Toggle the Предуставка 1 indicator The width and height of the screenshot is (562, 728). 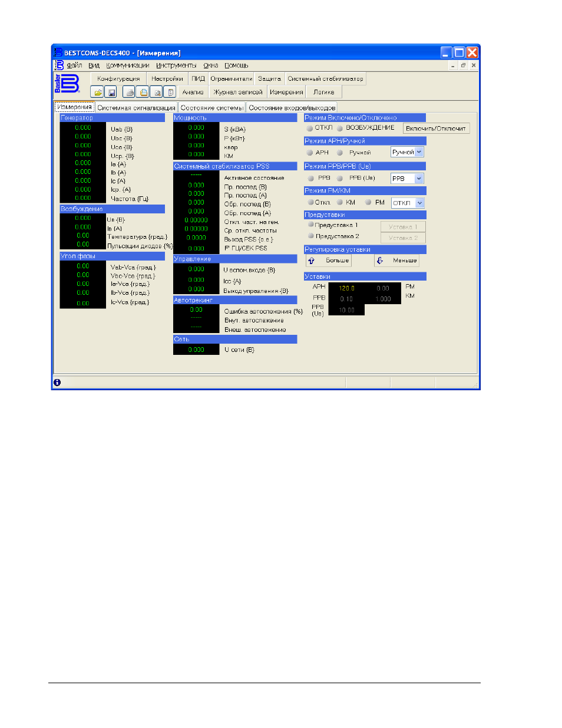[x=311, y=225]
